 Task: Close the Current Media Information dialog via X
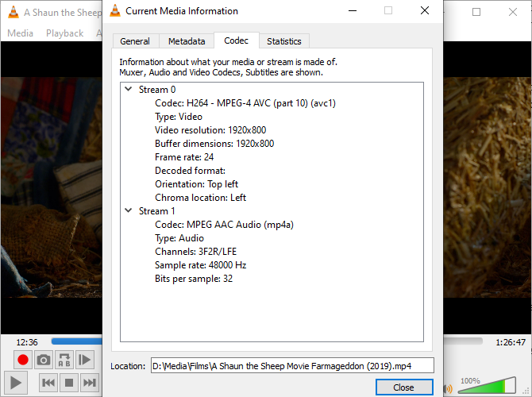[x=425, y=11]
